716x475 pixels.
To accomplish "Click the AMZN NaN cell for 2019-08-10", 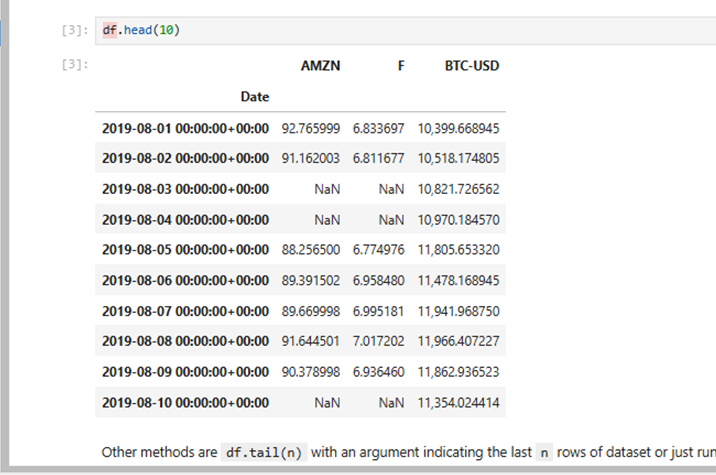I will pyautogui.click(x=327, y=402).
